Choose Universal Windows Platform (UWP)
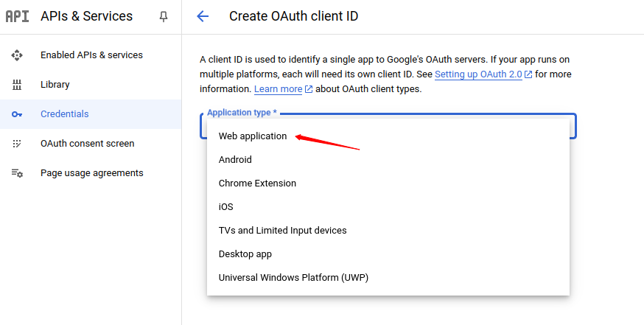The image size is (644, 325). coord(388,278)
